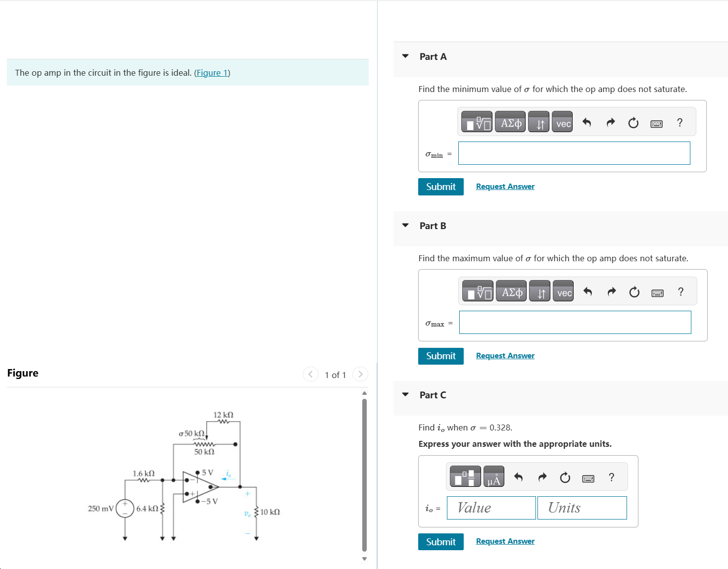This screenshot has width=728, height=569.
Task: Open Greek symbols ΑΣφ menu in Part A
Action: pos(510,122)
